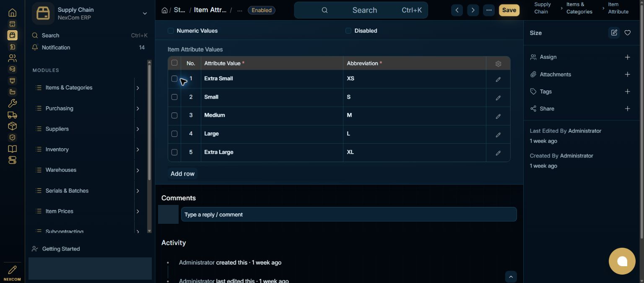Collapse activity with the up-chevron button
This screenshot has height=283, width=644.
(511, 277)
